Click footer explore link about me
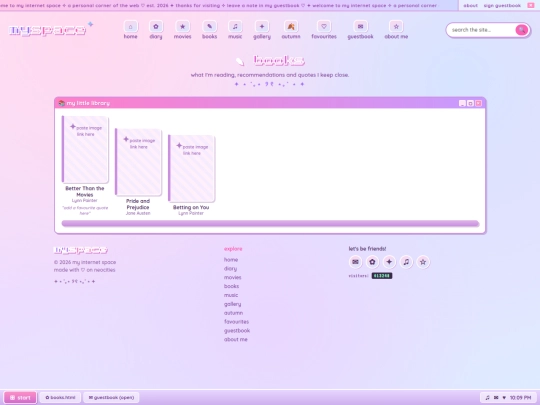Image resolution: width=540 pixels, height=405 pixels. pyautogui.click(x=236, y=339)
